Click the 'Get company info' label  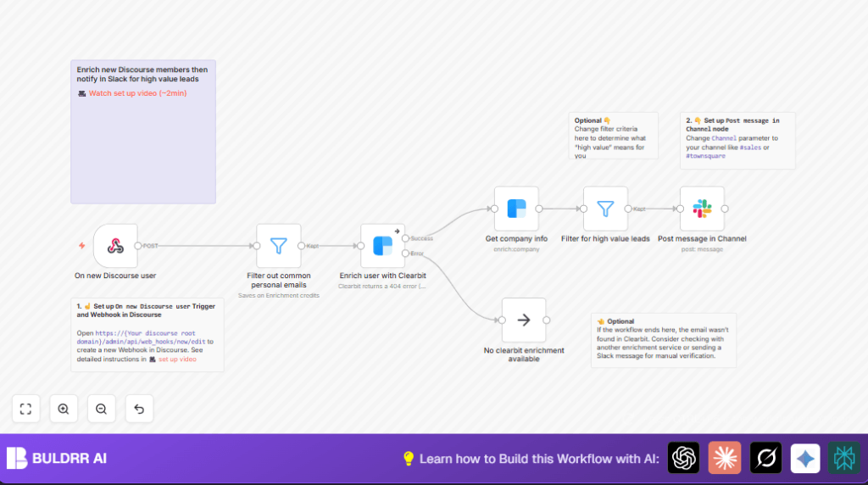coord(516,238)
